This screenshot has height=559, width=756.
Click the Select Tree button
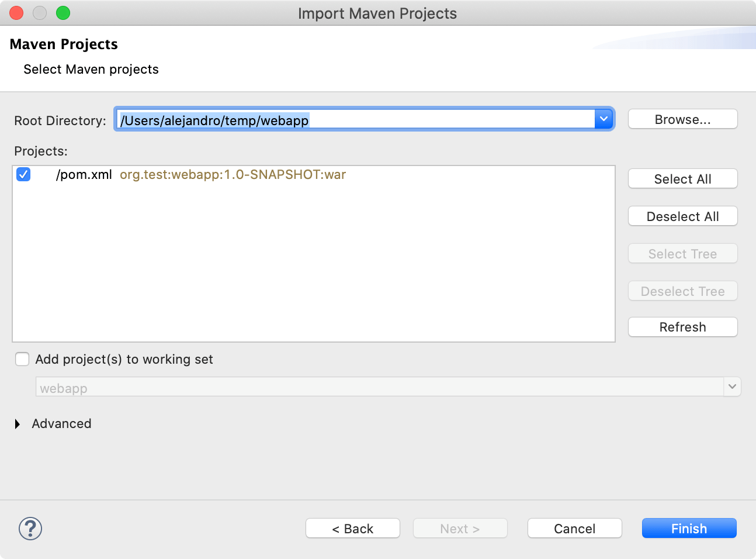[x=682, y=253]
